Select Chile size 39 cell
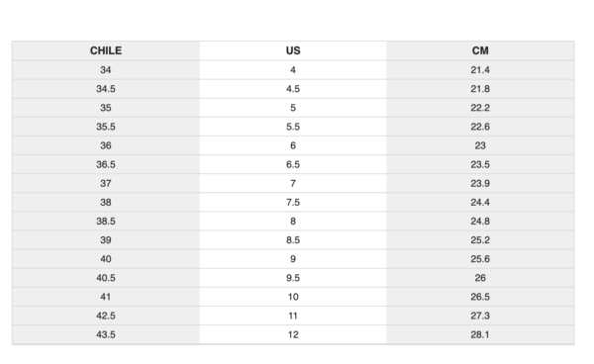Screen dimensions: 594x364 [106, 240]
